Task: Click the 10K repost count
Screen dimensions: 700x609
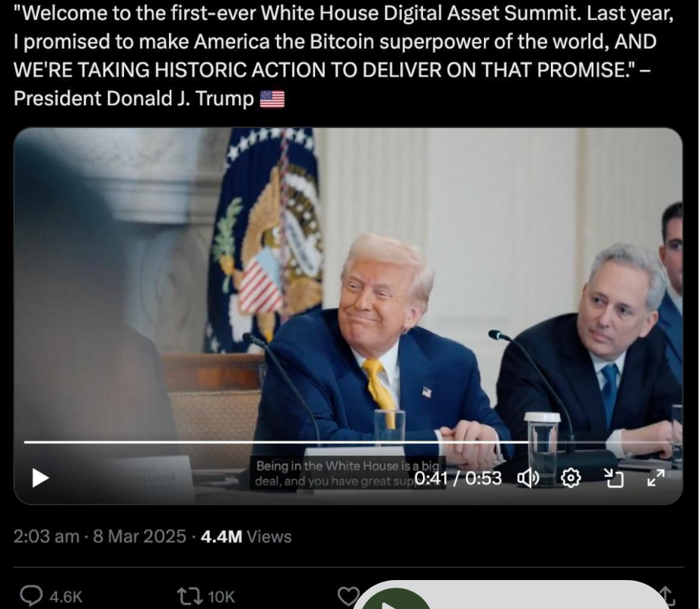Action: pyautogui.click(x=221, y=597)
